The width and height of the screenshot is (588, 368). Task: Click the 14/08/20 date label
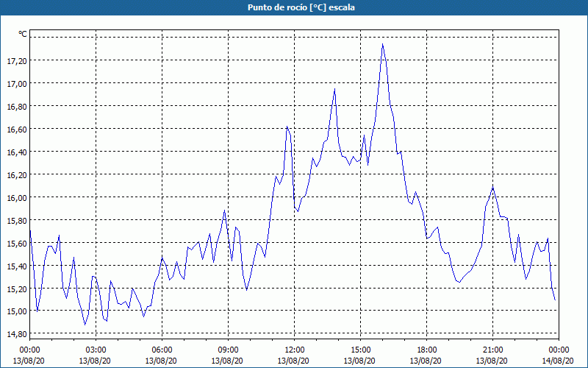click(x=558, y=361)
